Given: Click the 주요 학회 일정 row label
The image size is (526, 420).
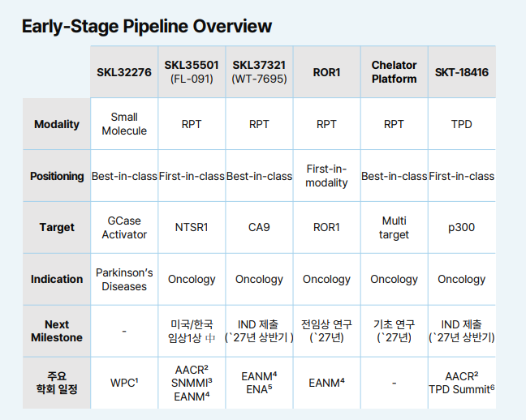Looking at the screenshot, I should point(57,383).
